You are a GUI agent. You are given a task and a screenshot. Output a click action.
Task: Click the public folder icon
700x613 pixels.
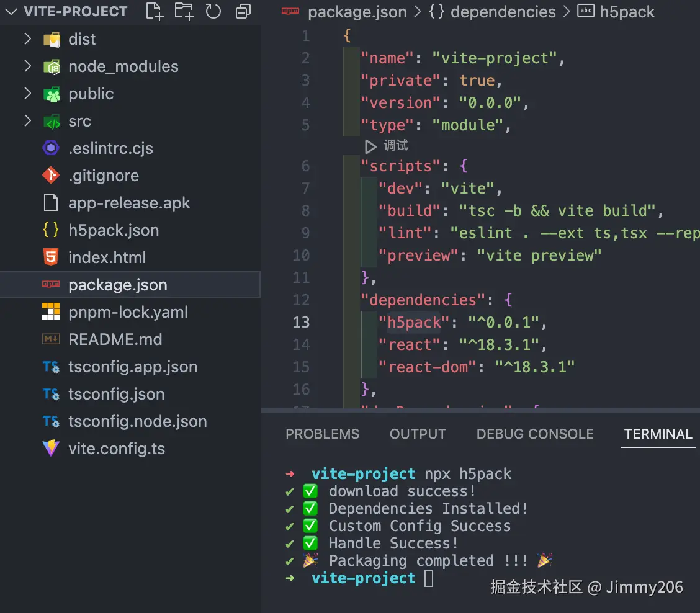(x=52, y=94)
